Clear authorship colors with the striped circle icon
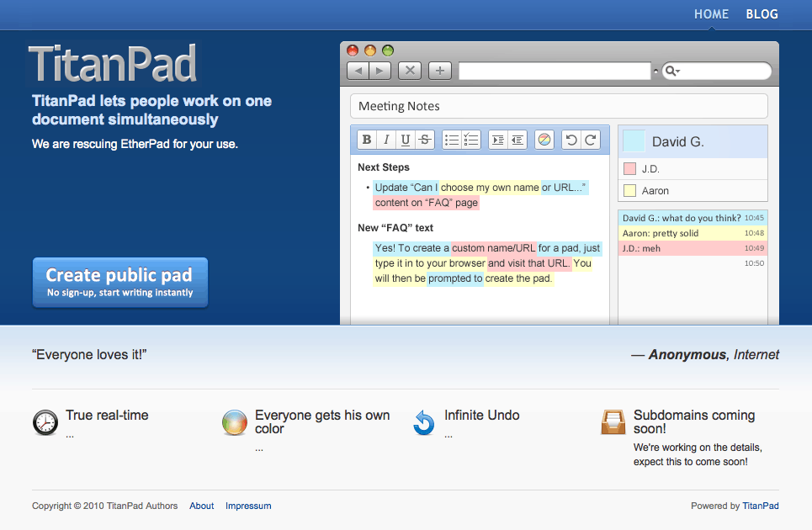812x530 pixels. click(544, 140)
